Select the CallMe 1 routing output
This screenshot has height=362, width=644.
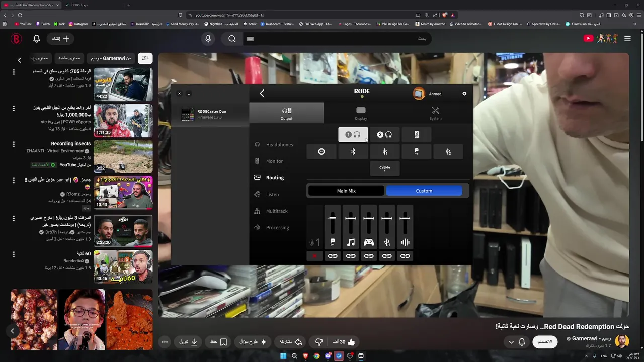tap(385, 168)
